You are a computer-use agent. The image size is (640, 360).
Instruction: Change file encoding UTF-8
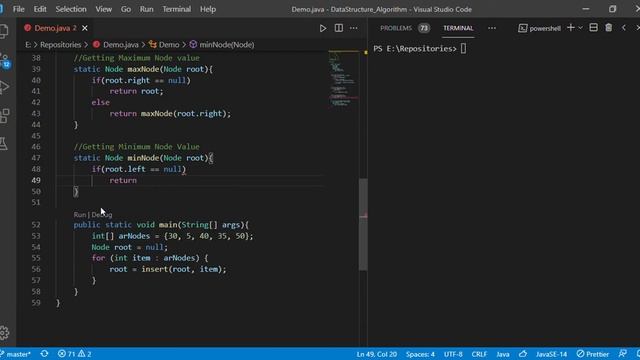click(453, 354)
